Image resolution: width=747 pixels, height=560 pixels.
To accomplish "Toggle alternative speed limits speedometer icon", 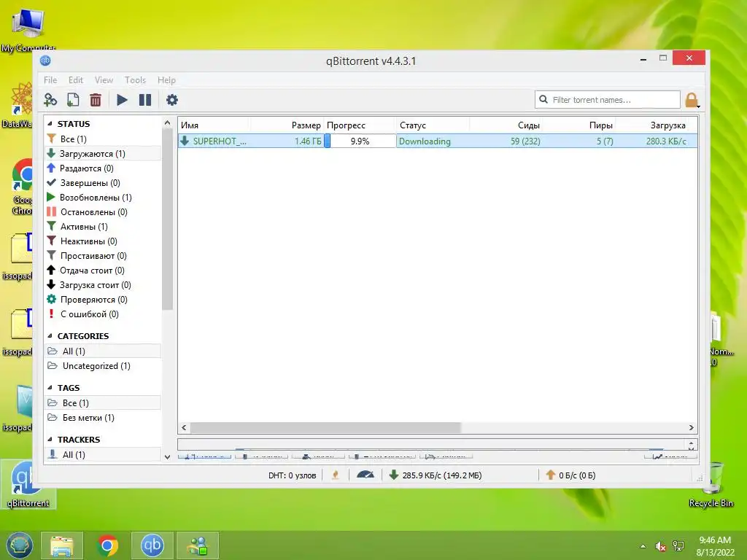I will coord(365,475).
